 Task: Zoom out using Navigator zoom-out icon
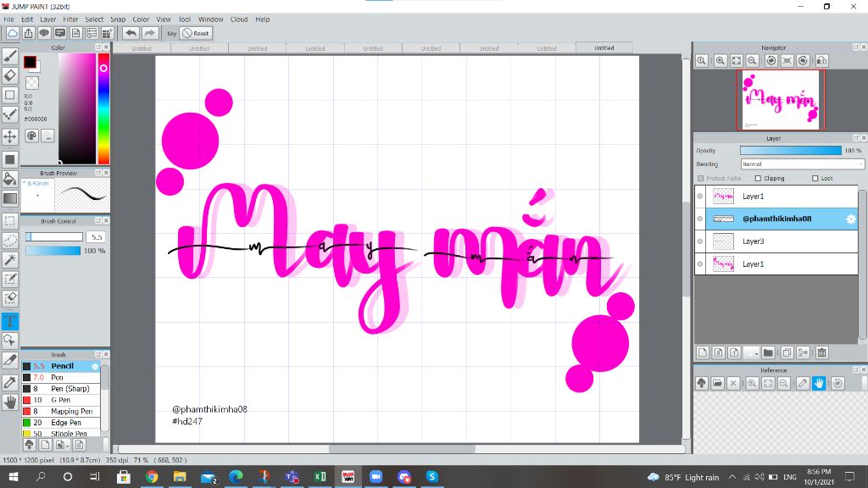pyautogui.click(x=752, y=61)
